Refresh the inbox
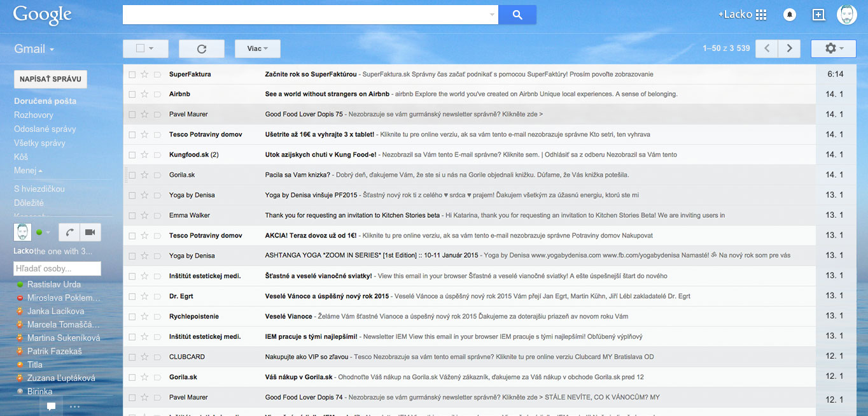868x416 pixels. (202, 48)
